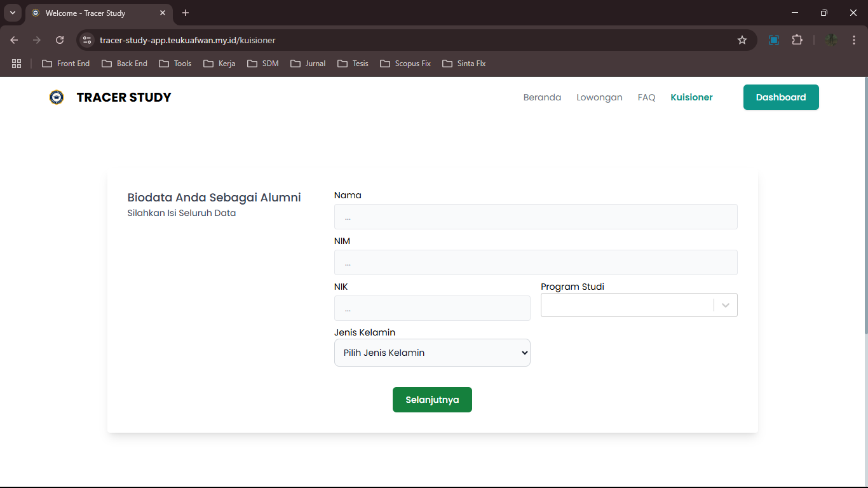Open a new browser tab

click(186, 13)
